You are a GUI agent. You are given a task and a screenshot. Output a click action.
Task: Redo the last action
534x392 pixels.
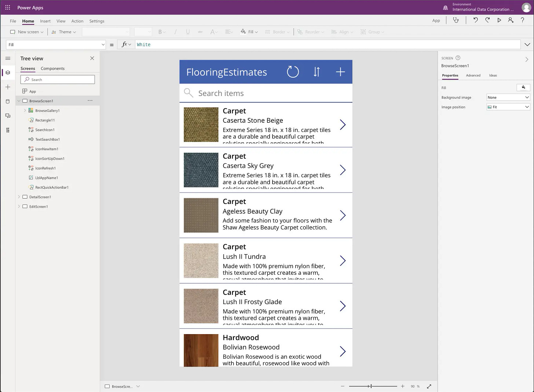click(487, 20)
